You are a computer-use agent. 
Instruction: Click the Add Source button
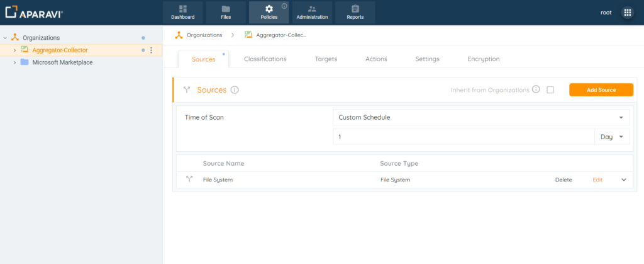[601, 89]
